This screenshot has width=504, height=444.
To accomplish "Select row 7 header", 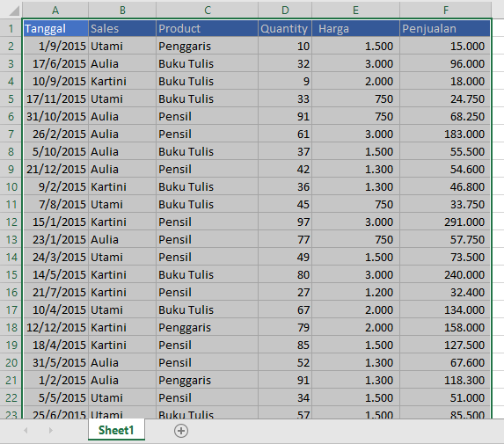I will pyautogui.click(x=11, y=134).
